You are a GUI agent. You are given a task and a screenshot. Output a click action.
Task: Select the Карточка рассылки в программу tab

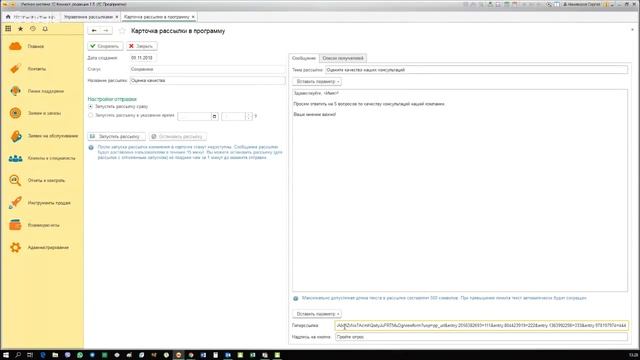(x=157, y=17)
